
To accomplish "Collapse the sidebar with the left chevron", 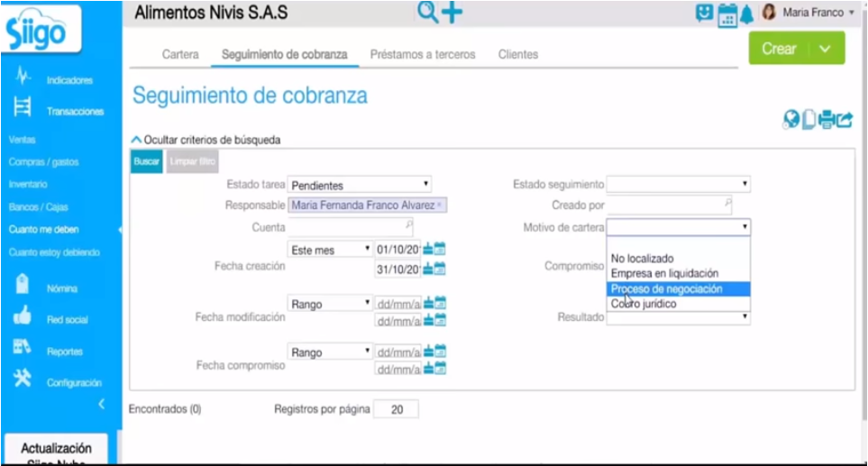I will [101, 404].
